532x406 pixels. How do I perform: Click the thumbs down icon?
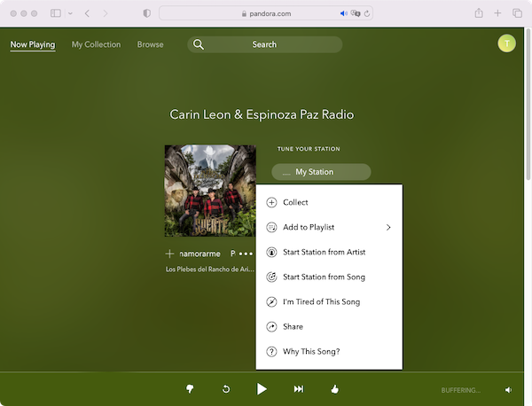(x=190, y=388)
